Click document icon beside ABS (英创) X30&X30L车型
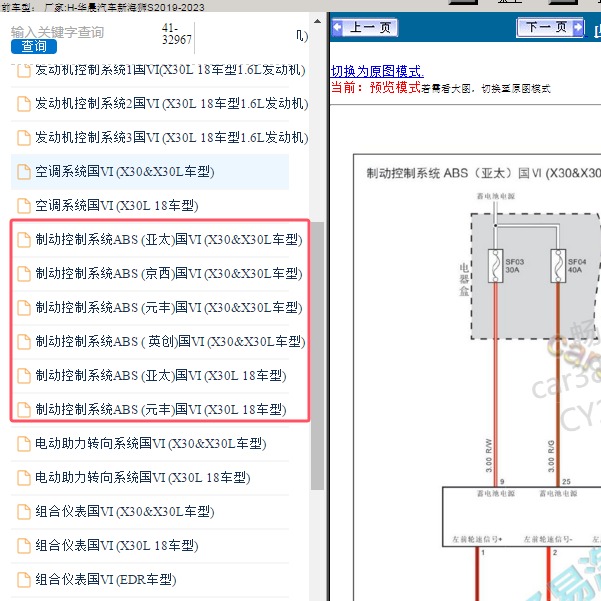This screenshot has width=601, height=601. 24,342
